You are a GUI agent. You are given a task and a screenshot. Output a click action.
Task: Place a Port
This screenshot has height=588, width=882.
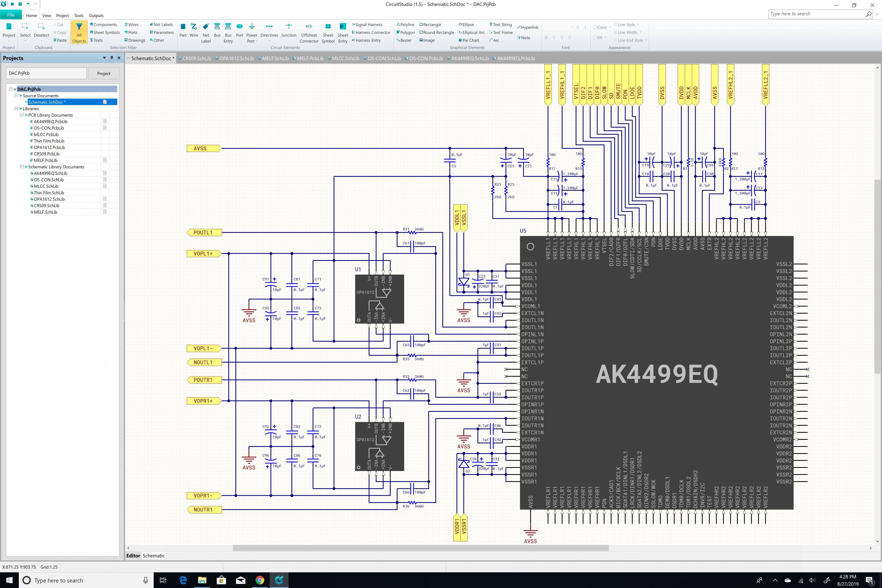click(239, 30)
